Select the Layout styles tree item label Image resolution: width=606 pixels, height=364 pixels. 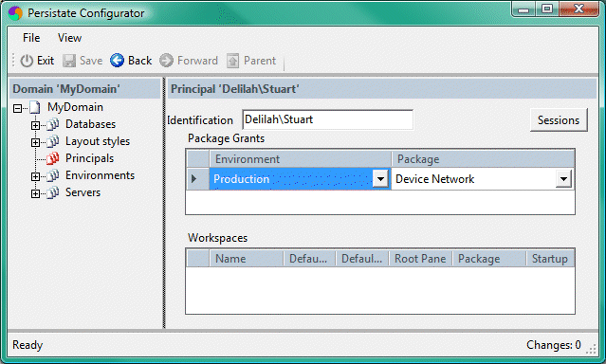click(98, 141)
